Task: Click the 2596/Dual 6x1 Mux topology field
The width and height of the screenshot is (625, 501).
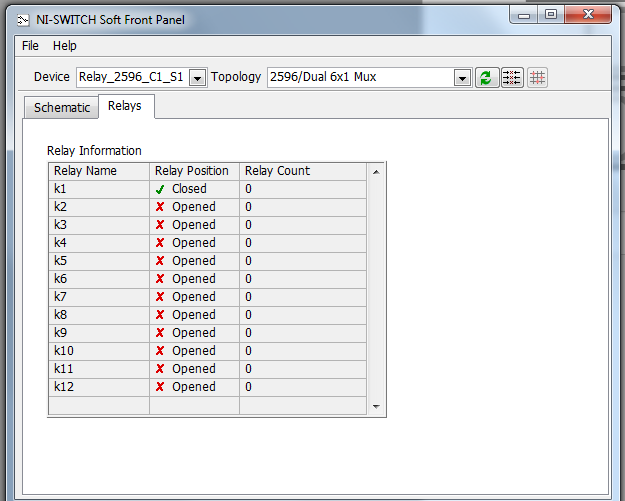Action: click(361, 77)
